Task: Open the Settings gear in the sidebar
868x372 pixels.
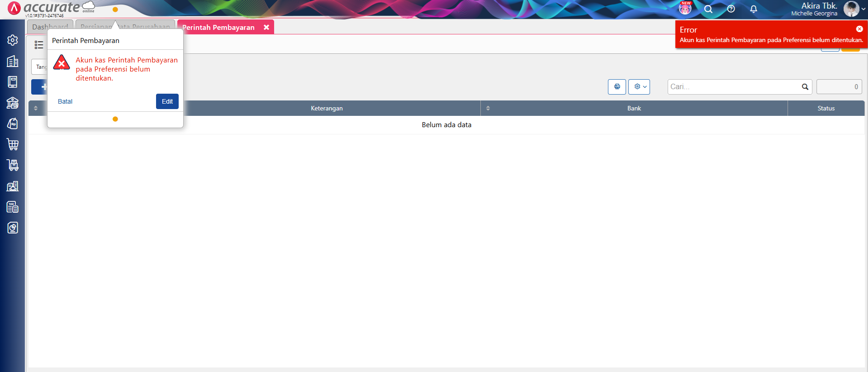Action: [13, 40]
